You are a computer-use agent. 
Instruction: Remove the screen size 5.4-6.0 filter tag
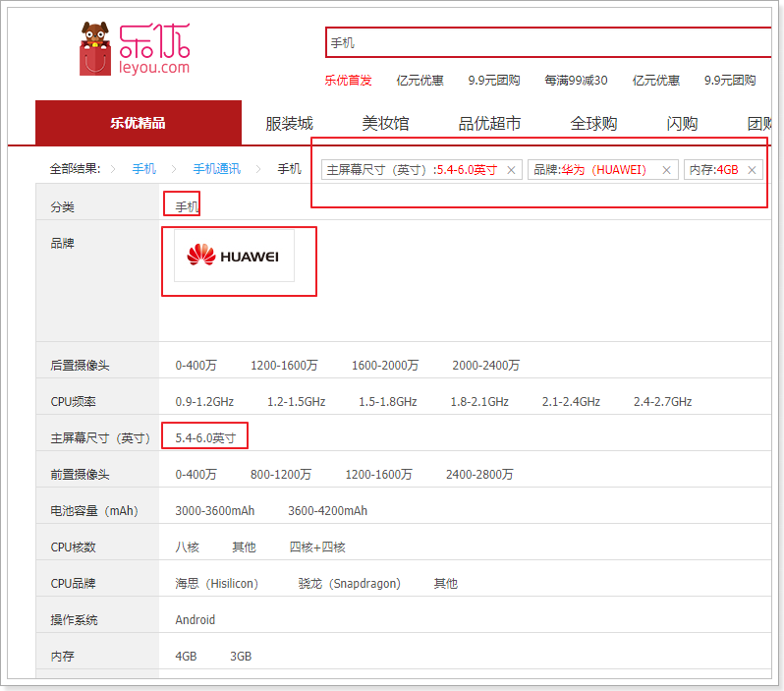[511, 170]
